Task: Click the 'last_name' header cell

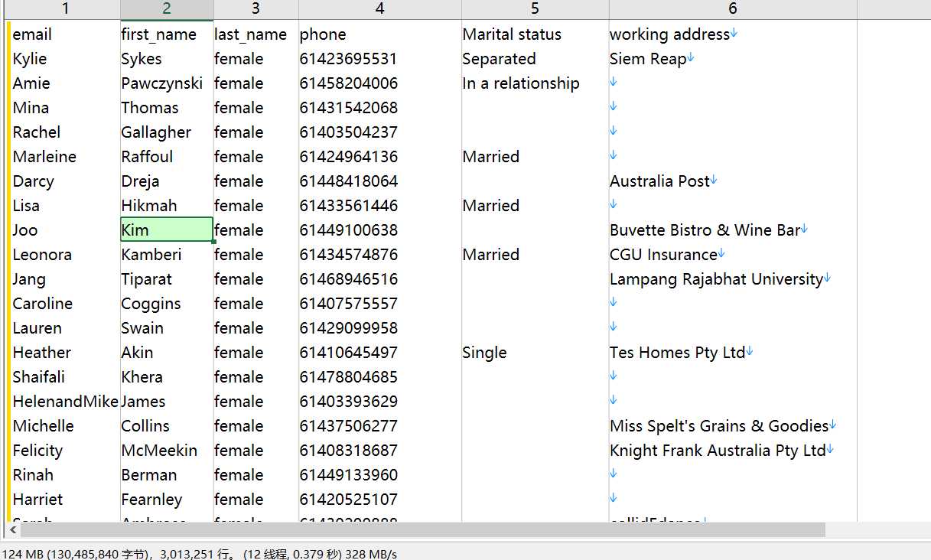Action: [x=256, y=34]
